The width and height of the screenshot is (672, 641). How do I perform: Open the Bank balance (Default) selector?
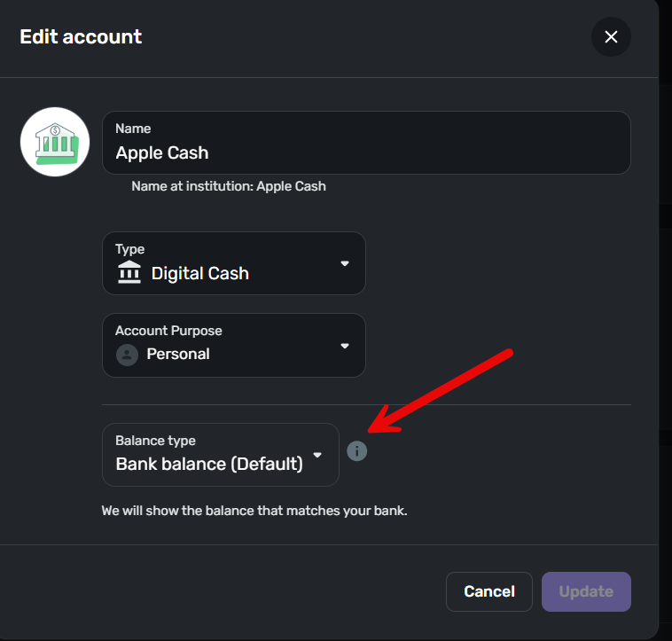[221, 455]
